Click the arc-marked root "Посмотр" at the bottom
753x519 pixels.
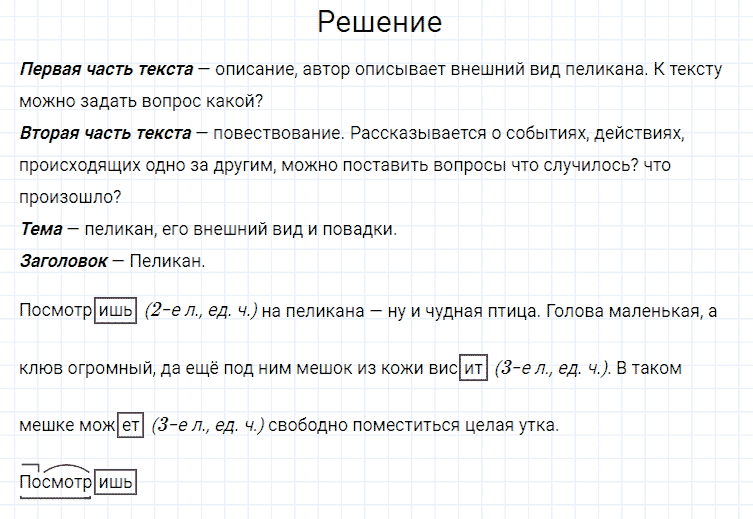point(56,483)
